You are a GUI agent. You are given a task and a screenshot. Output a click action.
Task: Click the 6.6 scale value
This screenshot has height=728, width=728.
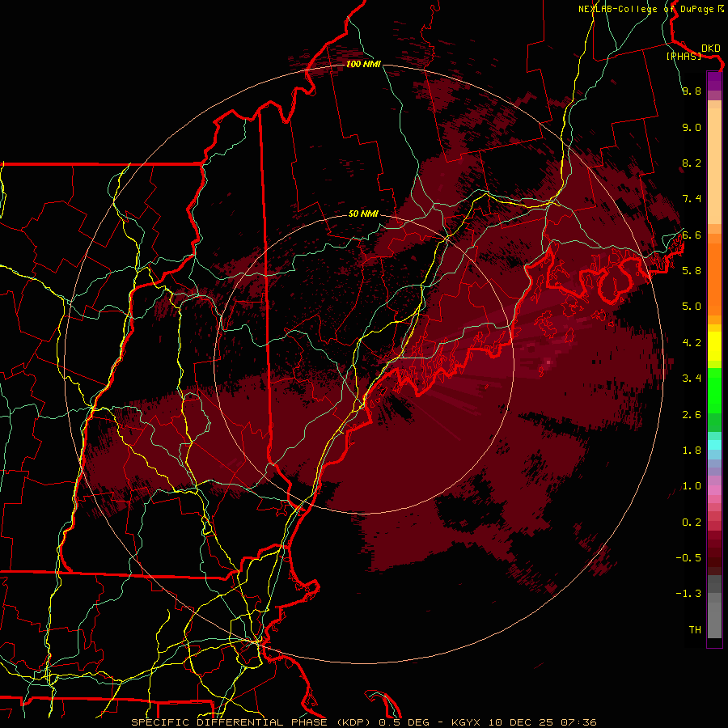pyautogui.click(x=692, y=235)
